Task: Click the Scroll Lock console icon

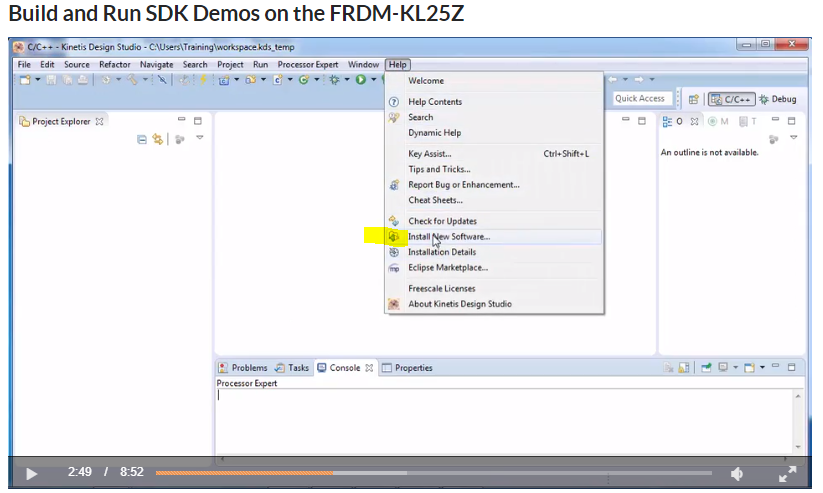Action: tap(684, 368)
